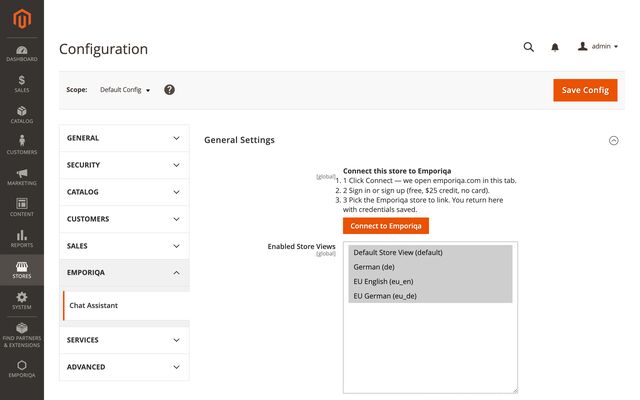Select Default Store View (default) option

click(430, 252)
